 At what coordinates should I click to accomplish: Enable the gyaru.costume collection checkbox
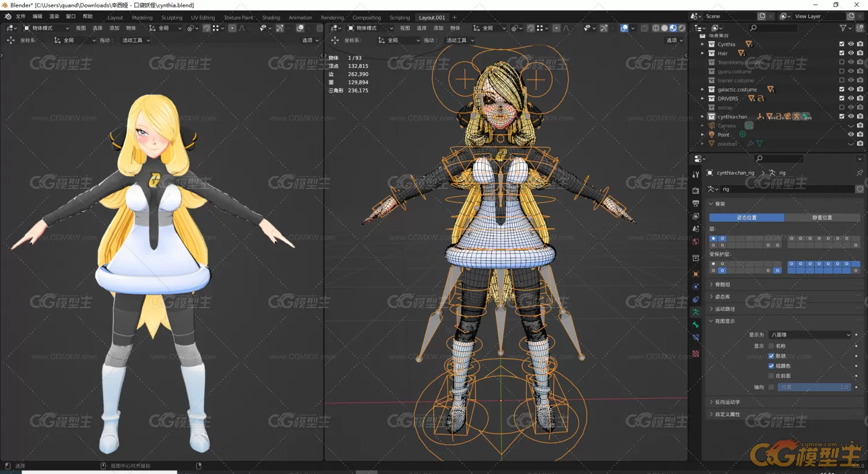pyautogui.click(x=842, y=71)
